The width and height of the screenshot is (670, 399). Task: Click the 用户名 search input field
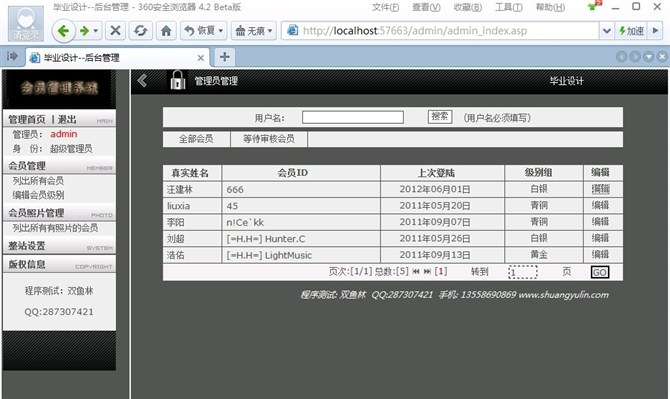pyautogui.click(x=353, y=117)
